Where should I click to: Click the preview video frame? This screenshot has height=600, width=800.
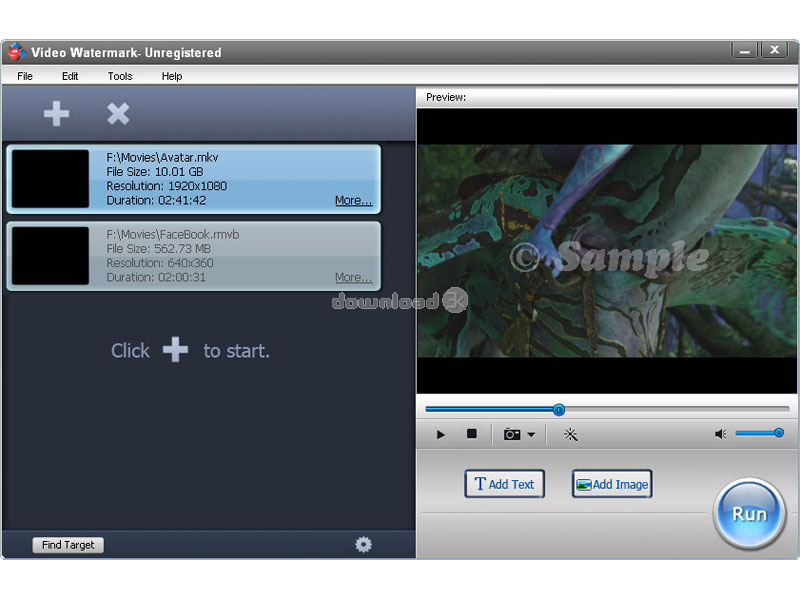coord(607,251)
